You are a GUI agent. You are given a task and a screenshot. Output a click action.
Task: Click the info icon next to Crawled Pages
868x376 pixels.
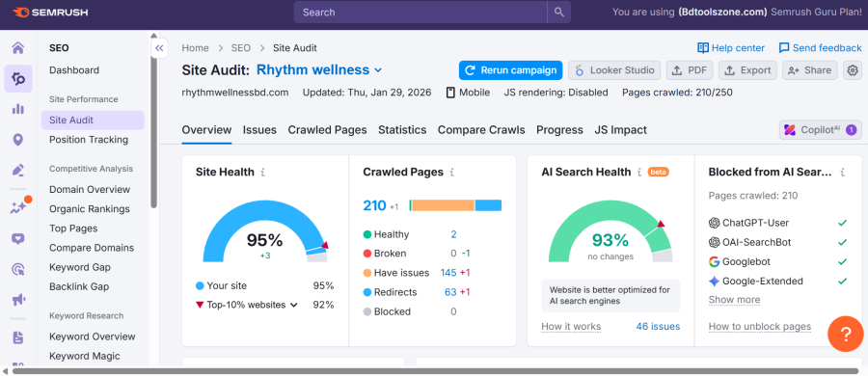pyautogui.click(x=452, y=173)
